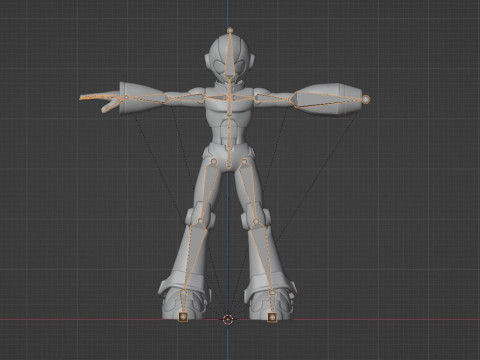Viewport: 480px width, 360px height.
Task: Select the hip joint on the cannon-side leg
Action: point(244,162)
